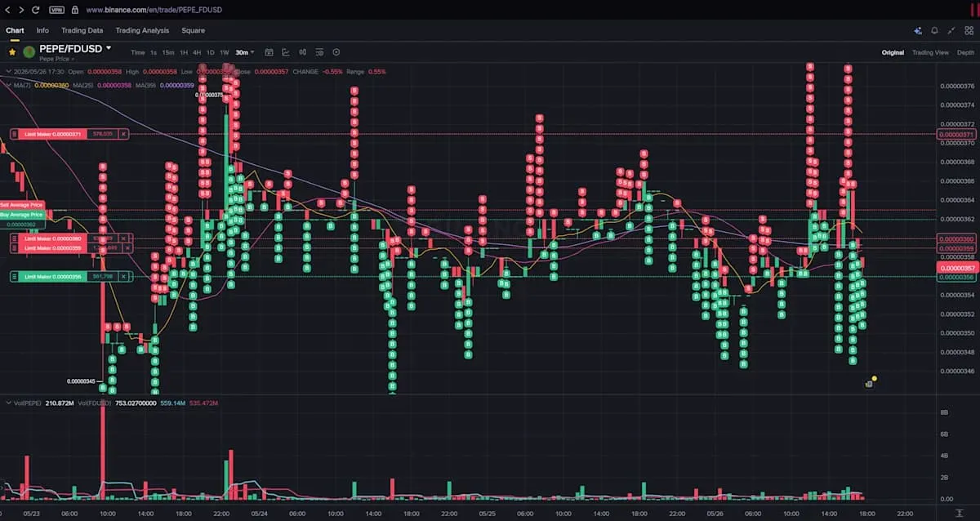Click the pointer icon below the latest candle

pyautogui.click(x=870, y=383)
